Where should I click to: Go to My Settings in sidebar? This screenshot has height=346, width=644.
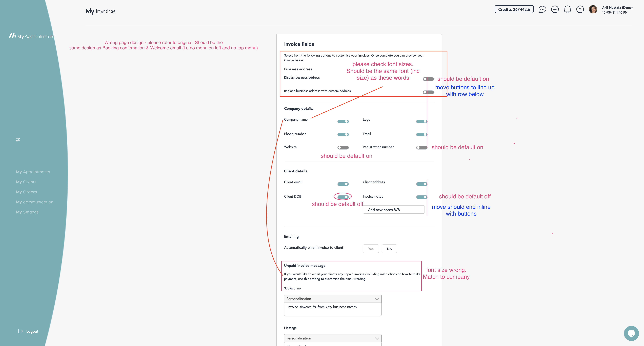(x=27, y=212)
